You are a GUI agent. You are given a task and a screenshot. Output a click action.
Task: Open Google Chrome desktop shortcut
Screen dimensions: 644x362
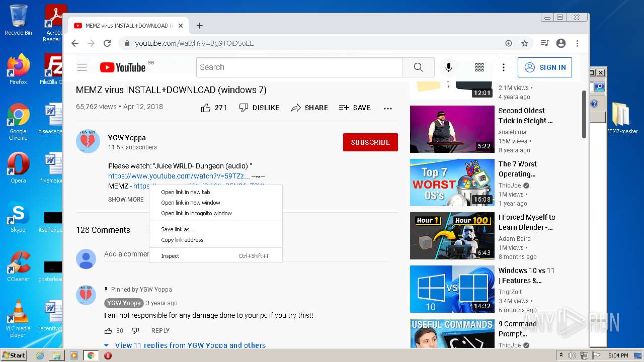18,122
